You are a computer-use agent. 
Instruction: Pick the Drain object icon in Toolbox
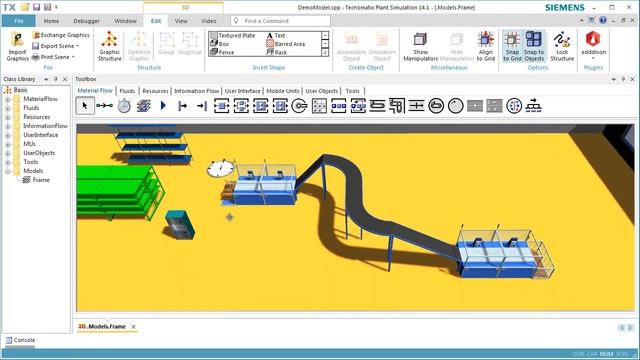(x=202, y=106)
